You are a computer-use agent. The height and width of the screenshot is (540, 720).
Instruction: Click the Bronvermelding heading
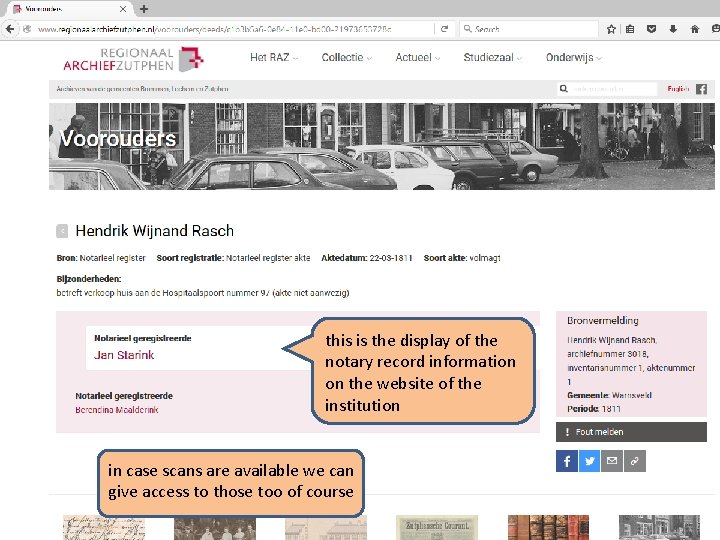tap(602, 321)
